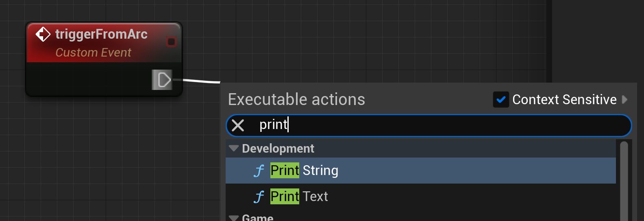Image resolution: width=644 pixels, height=221 pixels.
Task: Click the Game category label
Action: coord(257,218)
